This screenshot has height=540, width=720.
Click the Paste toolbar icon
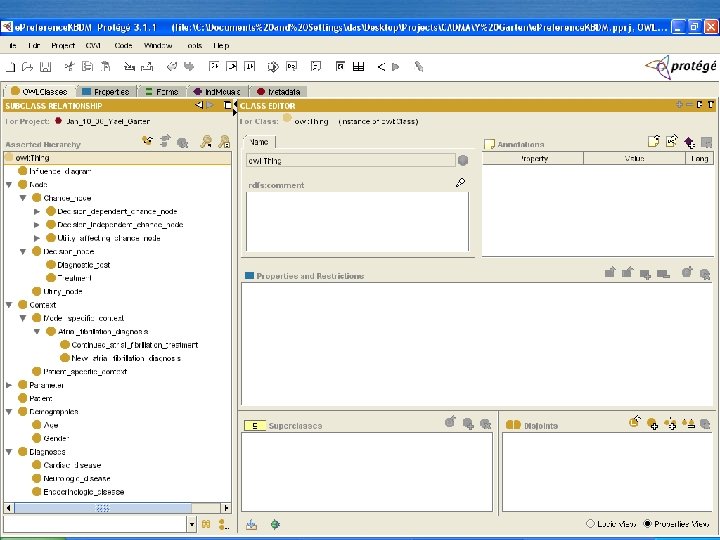tap(105, 67)
